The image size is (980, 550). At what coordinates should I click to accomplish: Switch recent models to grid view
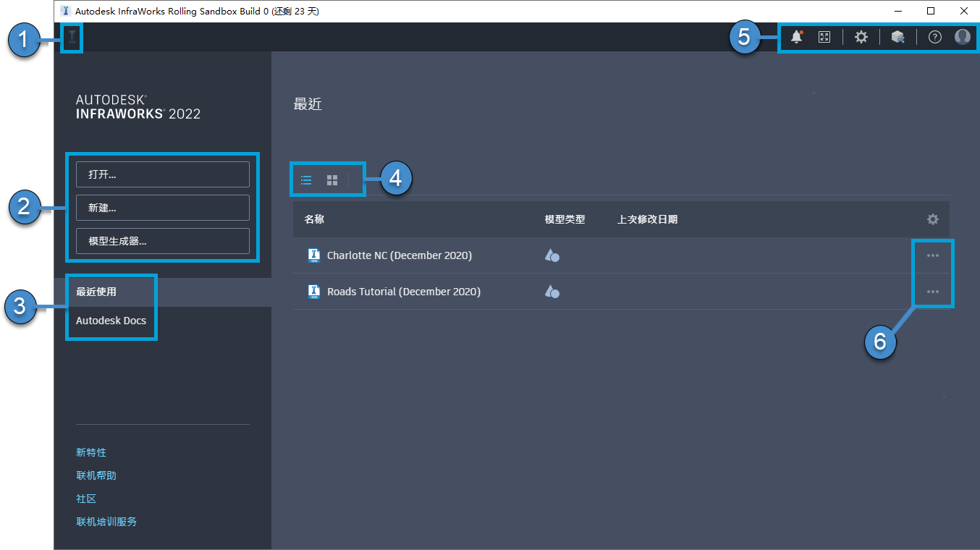tap(331, 179)
